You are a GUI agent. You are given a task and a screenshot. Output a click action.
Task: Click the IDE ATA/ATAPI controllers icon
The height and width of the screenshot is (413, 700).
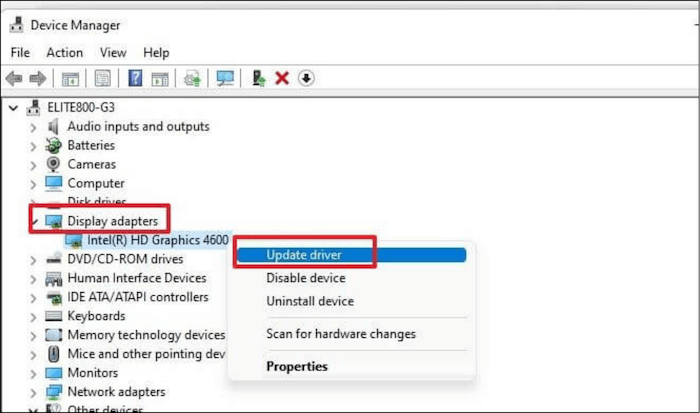tap(54, 297)
